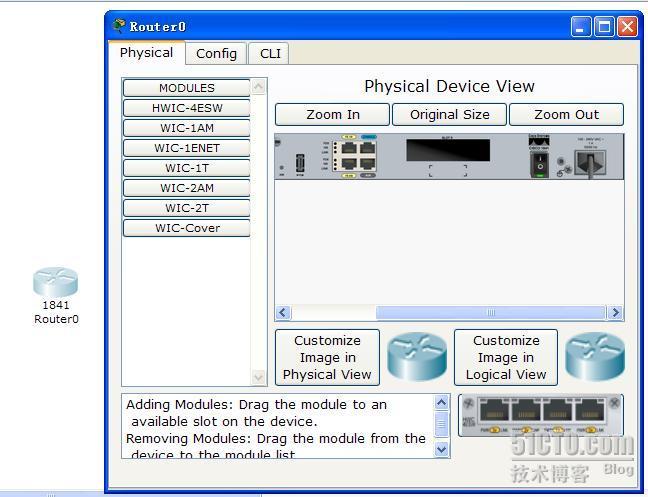
Task: Click the description box scrollbar thumb
Action: pyautogui.click(x=442, y=423)
